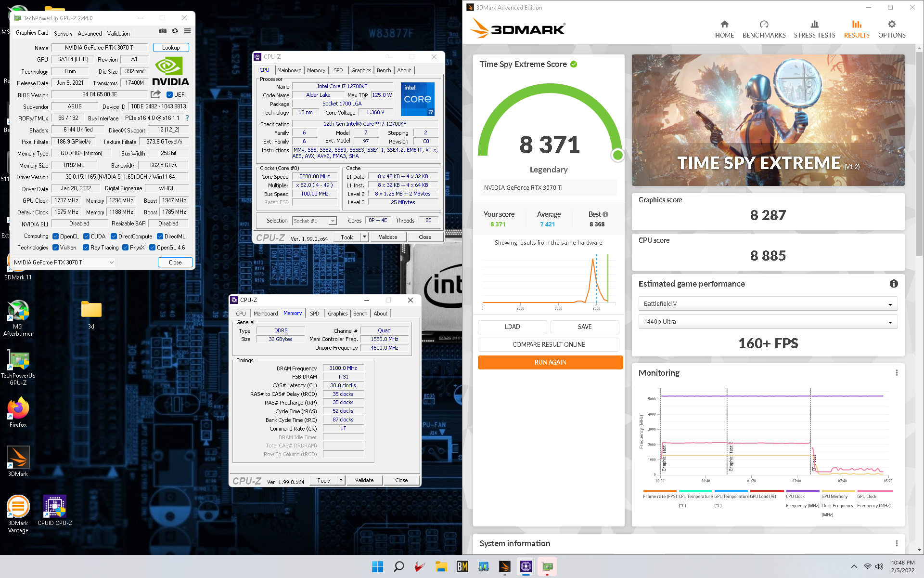Open Socket #1 selection dropdown in CPU-Z

click(314, 221)
